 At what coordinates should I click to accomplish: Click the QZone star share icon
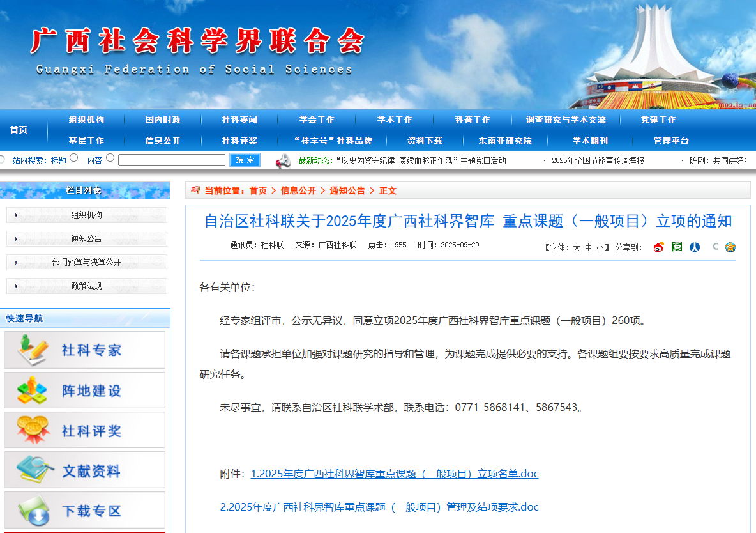(730, 247)
